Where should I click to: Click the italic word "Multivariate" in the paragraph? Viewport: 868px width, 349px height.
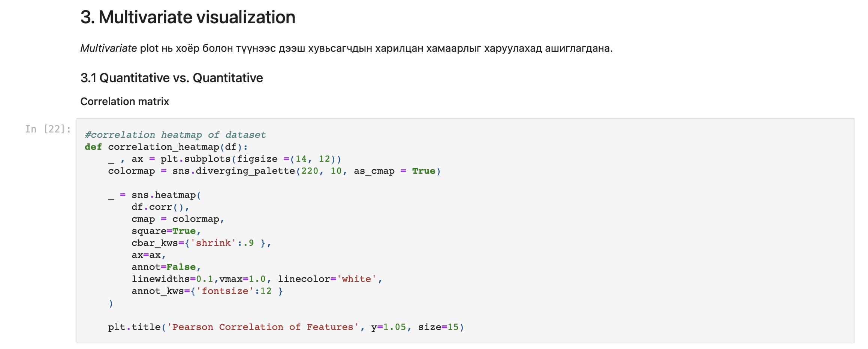coord(108,48)
